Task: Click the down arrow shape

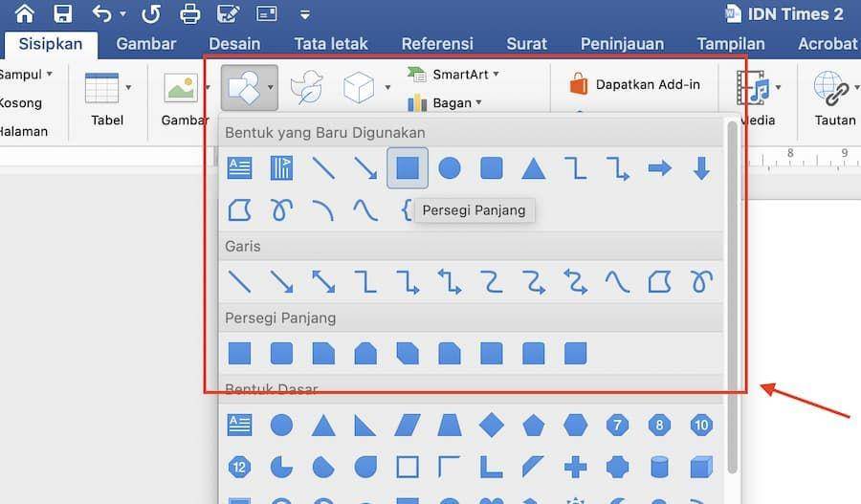Action: point(701,168)
